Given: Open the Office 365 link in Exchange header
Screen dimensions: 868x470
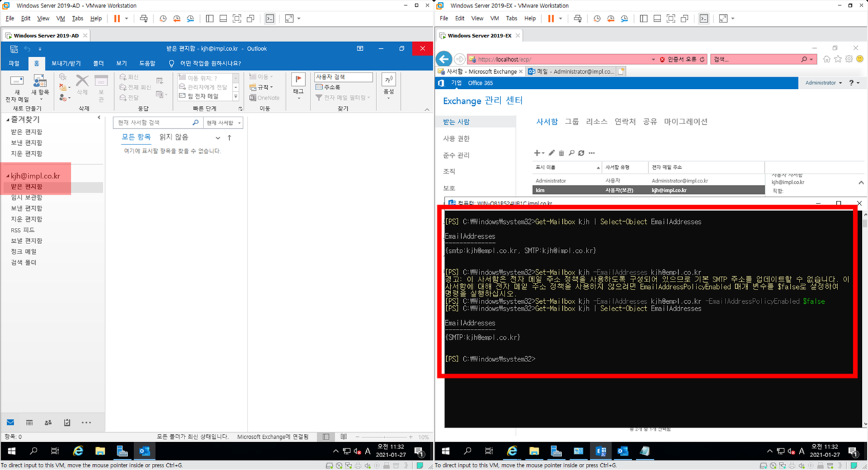Looking at the screenshot, I should click(x=481, y=83).
